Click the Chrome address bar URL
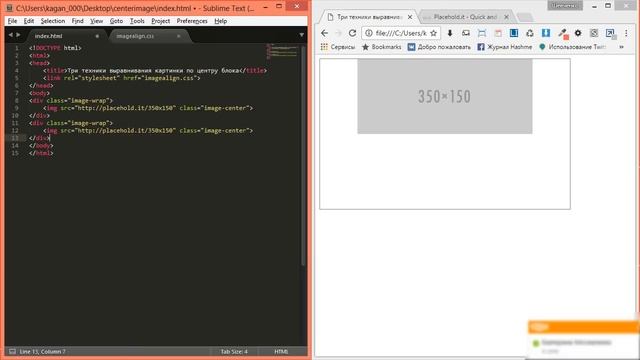This screenshot has height=360, width=640. [x=401, y=33]
